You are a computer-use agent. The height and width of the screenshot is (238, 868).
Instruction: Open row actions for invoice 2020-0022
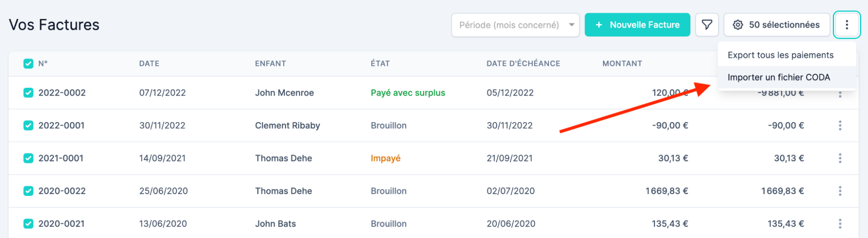840,191
